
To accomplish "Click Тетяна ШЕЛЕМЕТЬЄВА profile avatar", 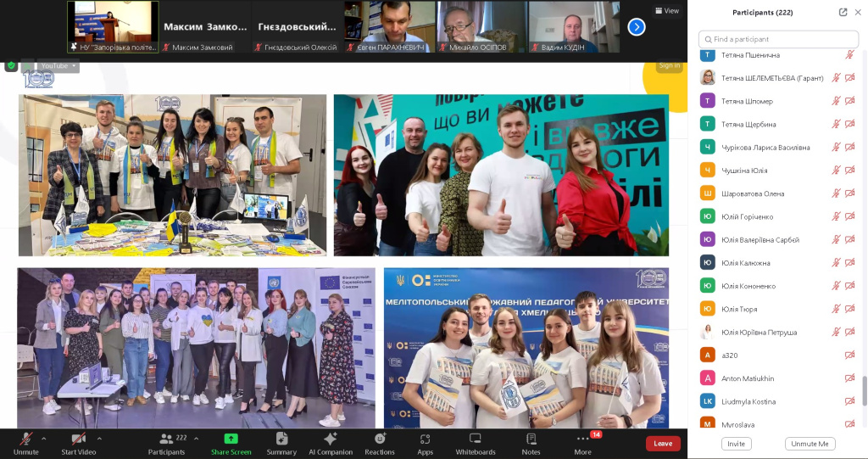I will [x=708, y=77].
